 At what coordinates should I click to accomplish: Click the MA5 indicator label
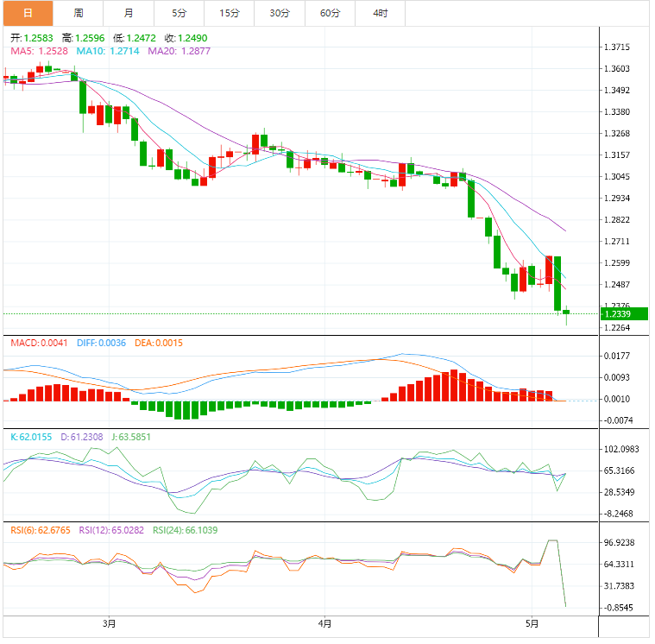[x=40, y=52]
